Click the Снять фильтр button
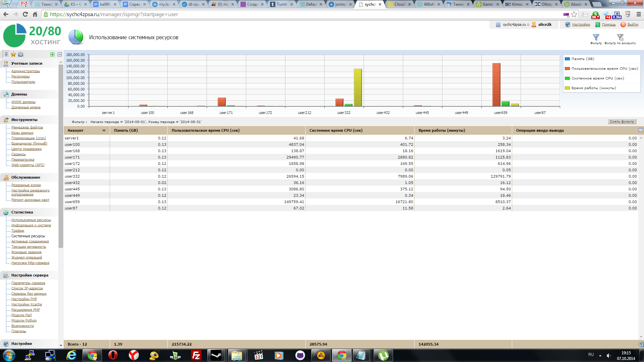Viewport: 644px width, 362px height. point(622,122)
